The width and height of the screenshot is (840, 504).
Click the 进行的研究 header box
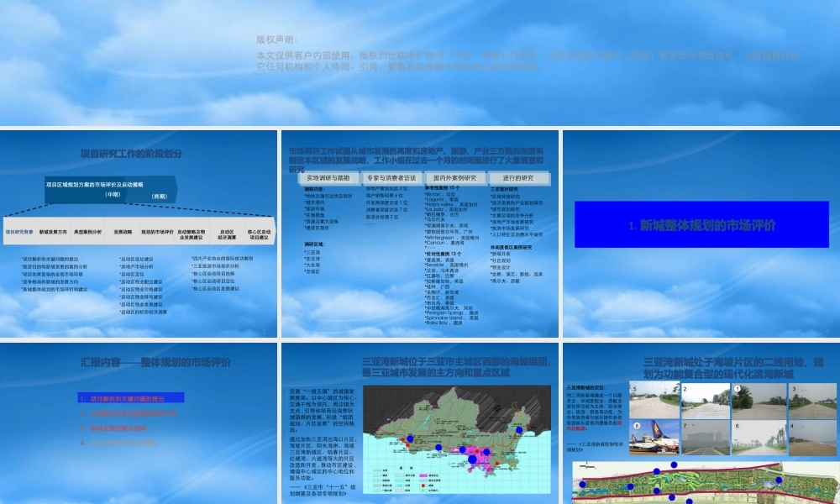pos(518,178)
